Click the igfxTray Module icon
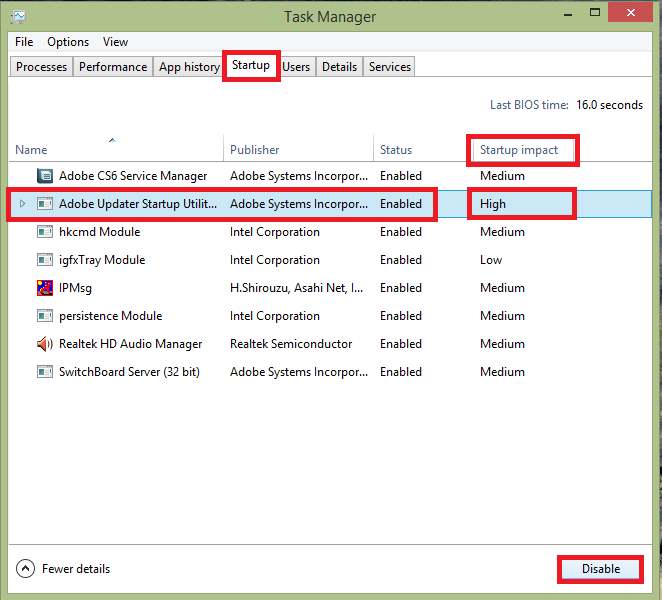Screen dimensions: 662x600 click(x=44, y=260)
